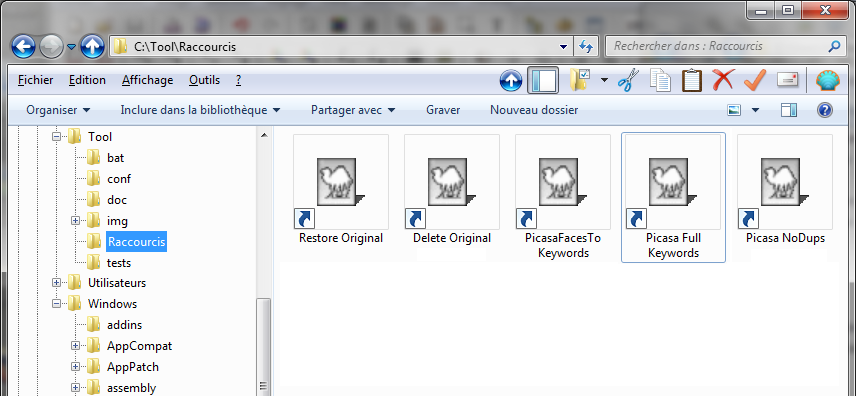The image size is (856, 396).
Task: Collapse the Windows folder in tree
Action: pyautogui.click(x=56, y=304)
